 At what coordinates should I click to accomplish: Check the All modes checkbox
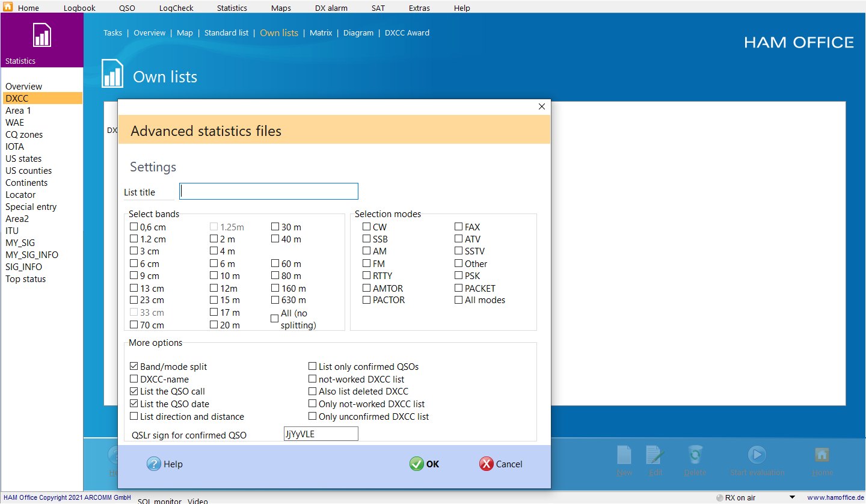(458, 300)
